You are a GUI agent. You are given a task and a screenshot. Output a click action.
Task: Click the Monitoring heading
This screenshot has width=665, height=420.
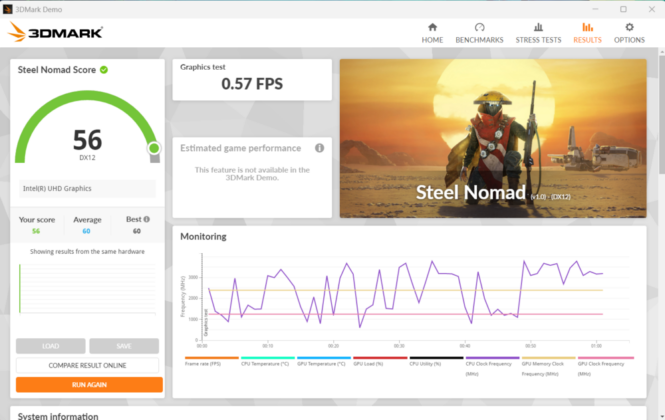203,237
